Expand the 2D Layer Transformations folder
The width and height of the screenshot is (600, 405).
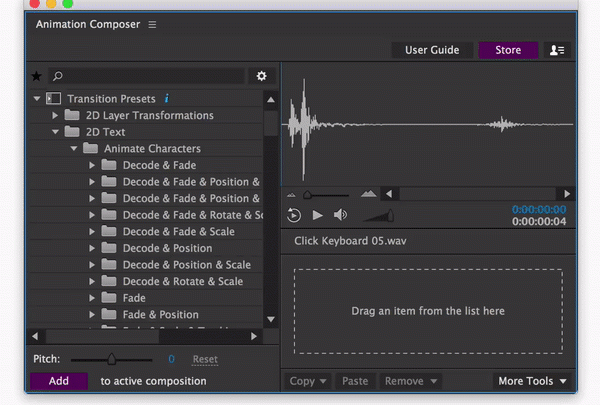55,115
